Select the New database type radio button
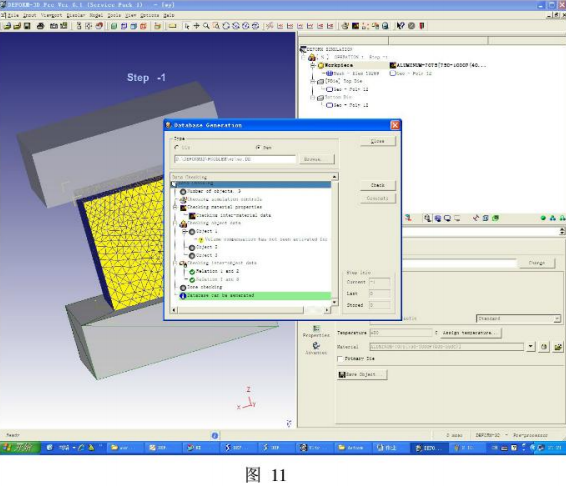The image size is (566, 486). tap(258, 147)
